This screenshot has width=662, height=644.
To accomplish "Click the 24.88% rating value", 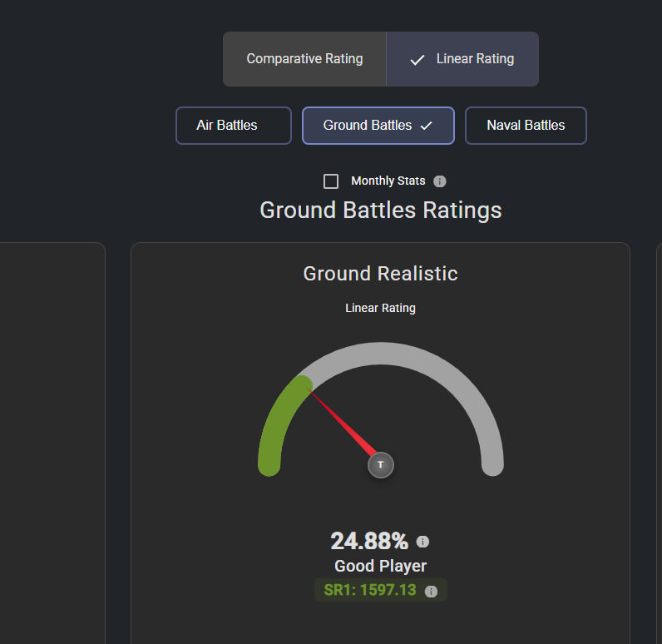I will pyautogui.click(x=369, y=541).
